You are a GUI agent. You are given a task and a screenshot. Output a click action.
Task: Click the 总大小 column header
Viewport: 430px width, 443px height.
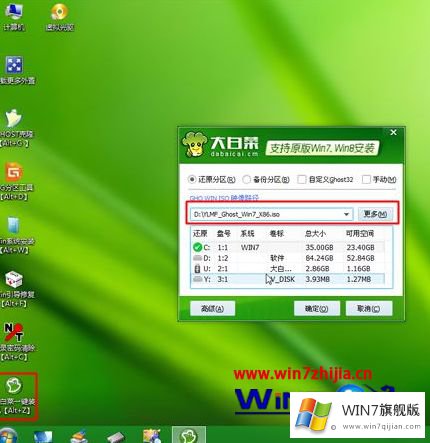point(315,233)
